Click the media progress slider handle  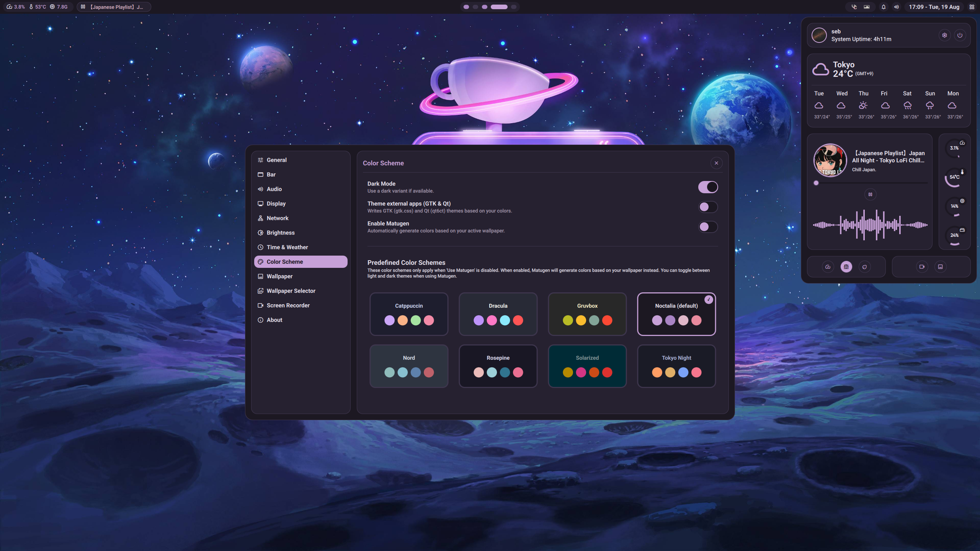click(x=816, y=183)
